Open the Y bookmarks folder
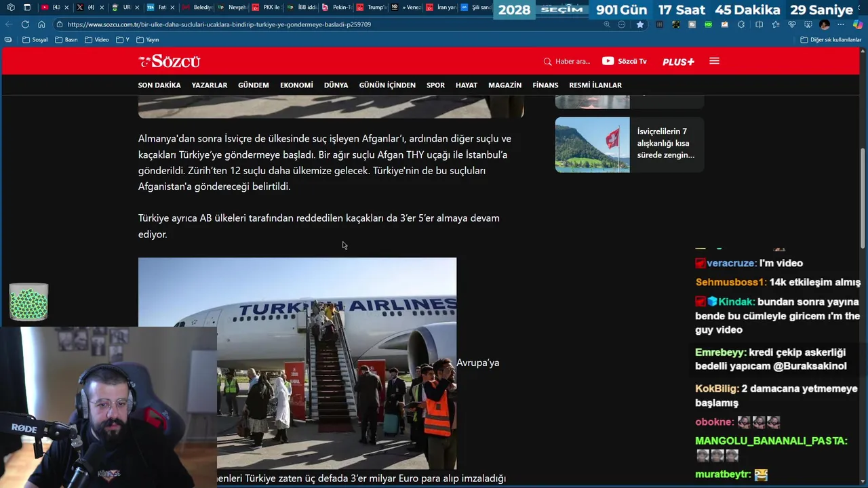Screen dimensions: 868x488 [123, 40]
